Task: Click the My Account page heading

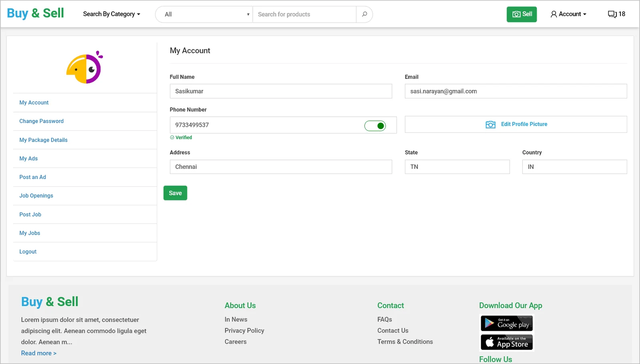Action: pyautogui.click(x=190, y=51)
